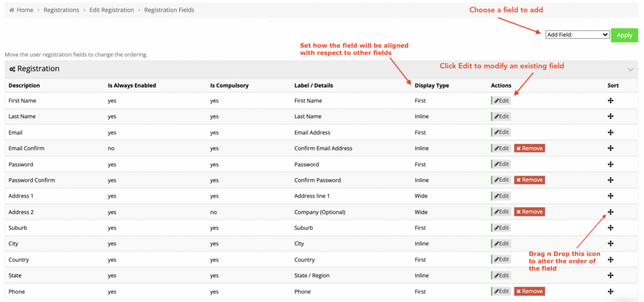Click the sort icon for Address 1 row

(x=610, y=196)
